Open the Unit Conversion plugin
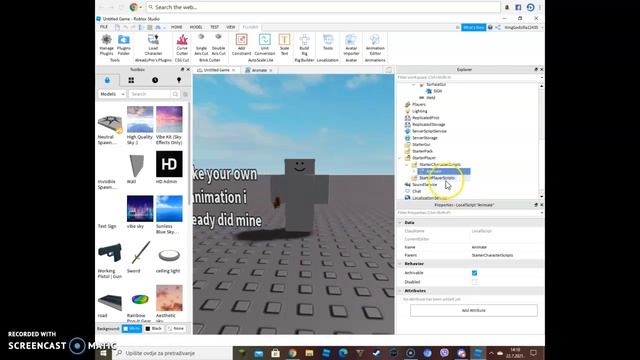The height and width of the screenshot is (360, 640). pos(264,45)
